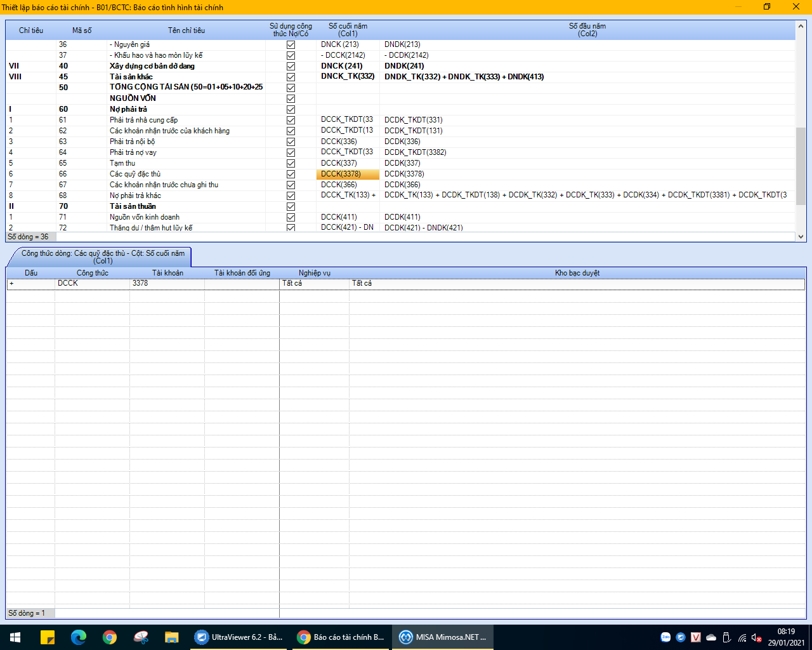812x650 pixels.
Task: Open the Wi-Fi network tray icon
Action: [742, 637]
